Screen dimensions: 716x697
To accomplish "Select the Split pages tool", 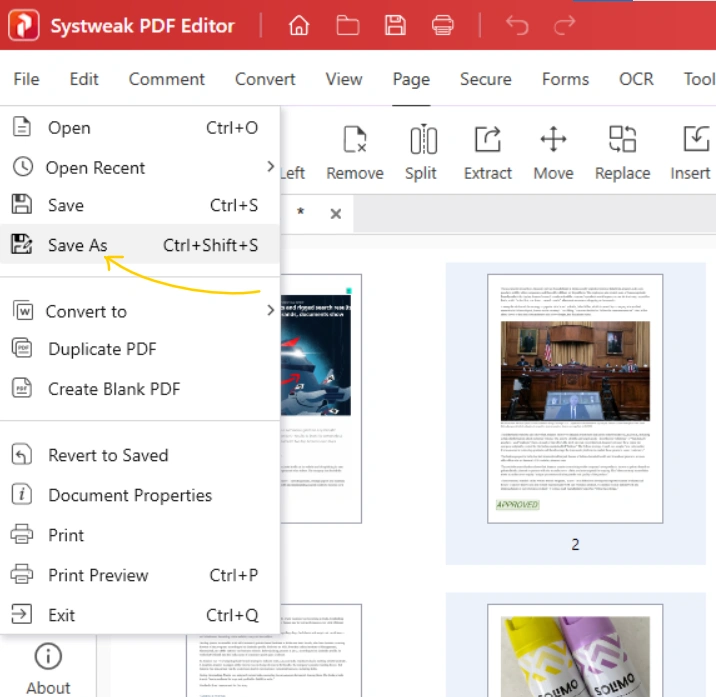I will (421, 153).
